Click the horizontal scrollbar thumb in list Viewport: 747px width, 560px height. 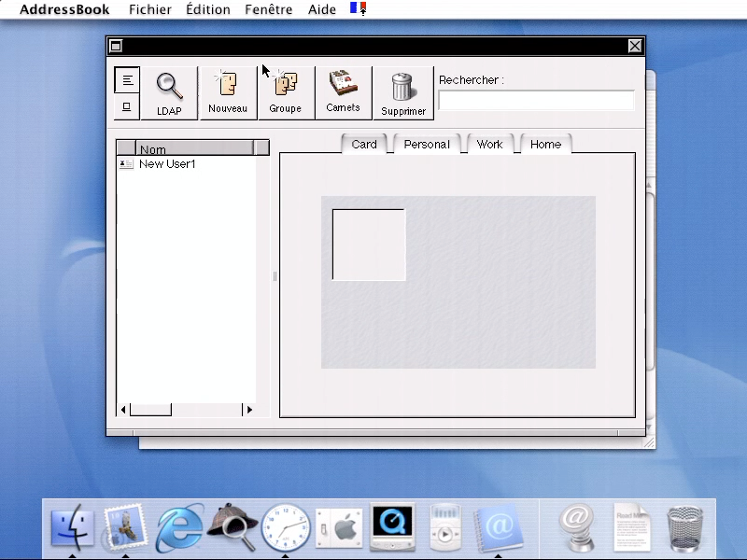click(150, 410)
